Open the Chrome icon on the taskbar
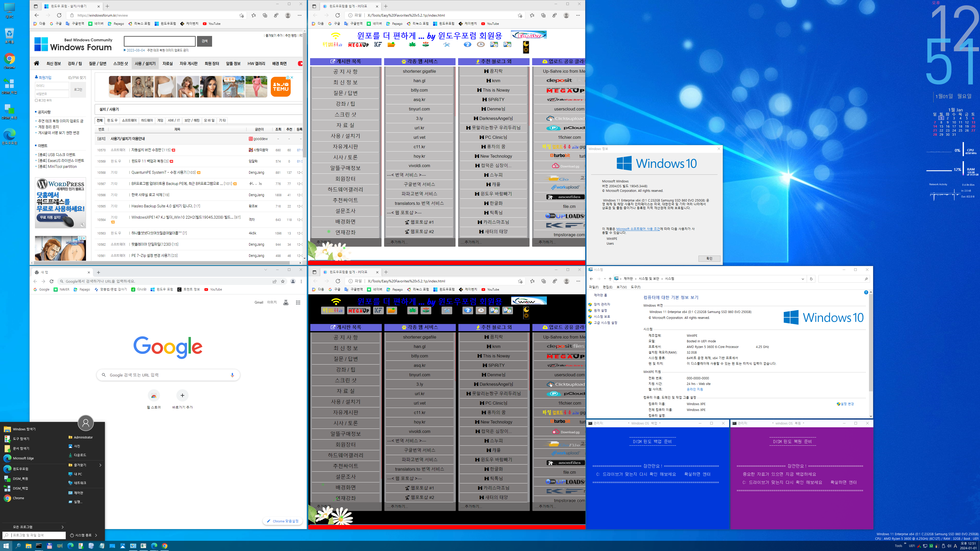 [x=165, y=546]
